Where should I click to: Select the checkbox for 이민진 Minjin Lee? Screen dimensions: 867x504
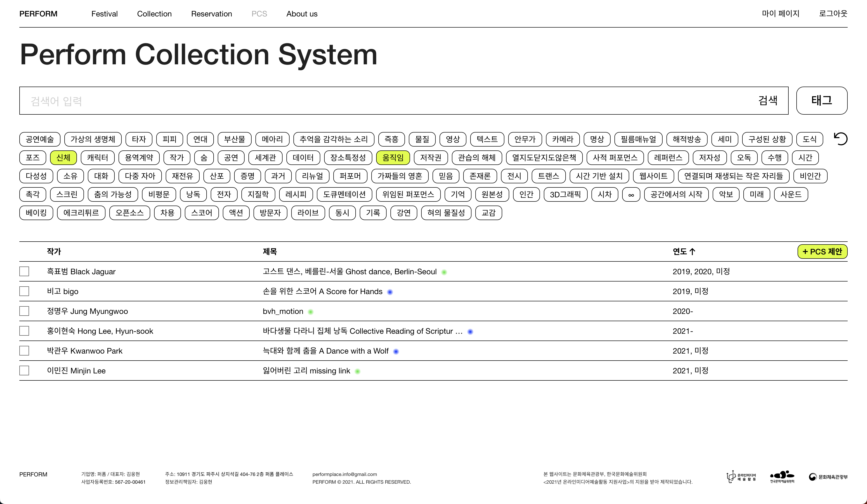[x=24, y=371]
